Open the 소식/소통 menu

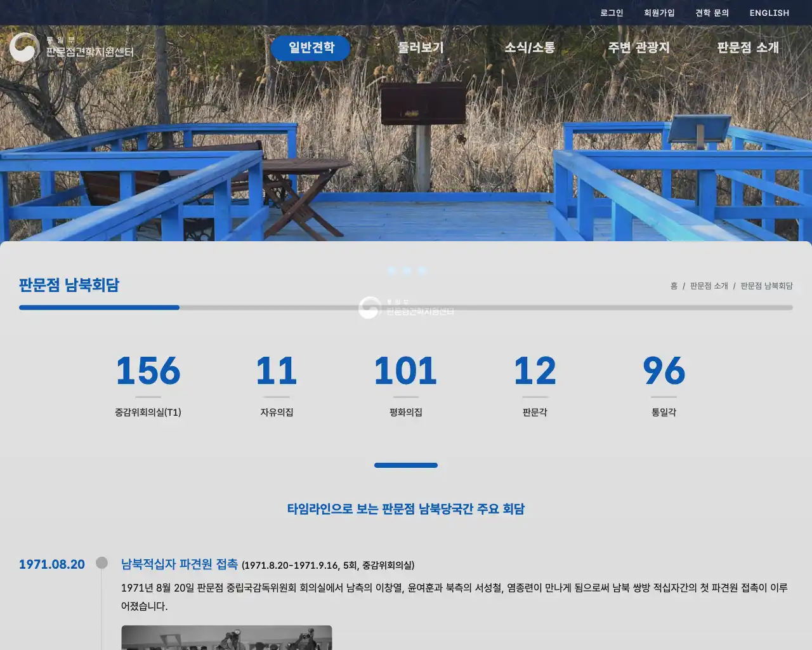click(x=530, y=48)
